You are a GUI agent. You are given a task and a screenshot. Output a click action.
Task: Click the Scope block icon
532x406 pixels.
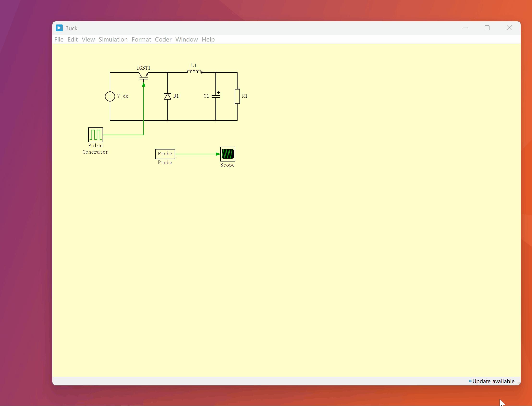pos(227,154)
